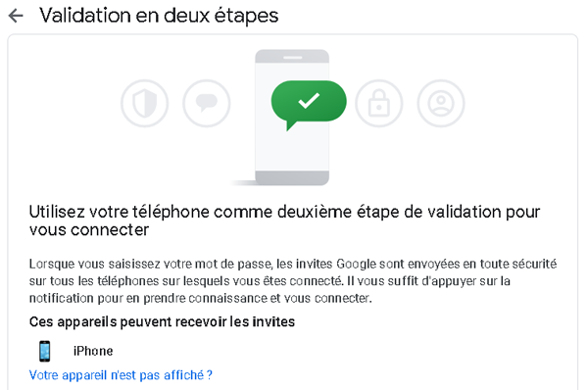The height and width of the screenshot is (390, 588).
Task: Click the phone illustration's top speaker bar
Action: coord(292,58)
